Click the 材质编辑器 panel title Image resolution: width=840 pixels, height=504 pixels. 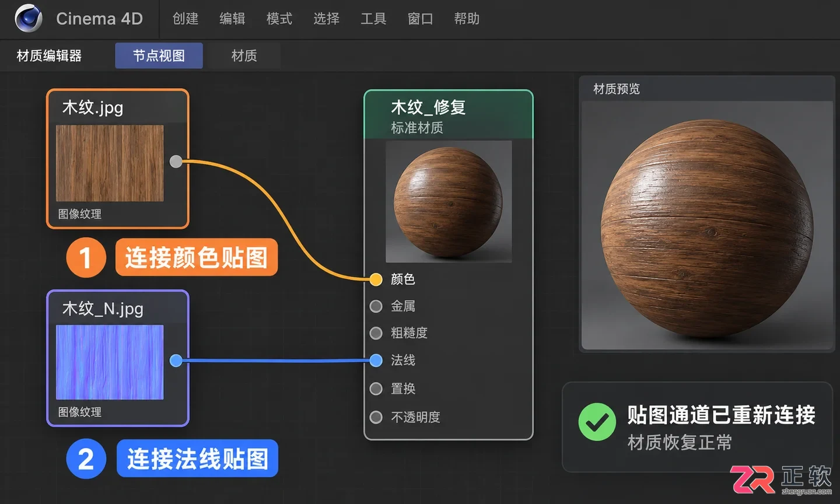point(49,55)
